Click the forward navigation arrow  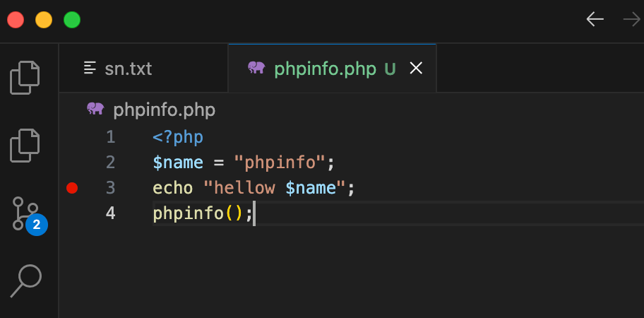[x=632, y=19]
